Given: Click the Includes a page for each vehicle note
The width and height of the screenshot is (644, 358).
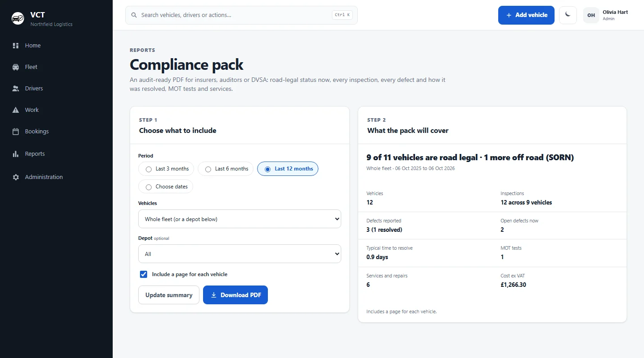Looking at the screenshot, I should (402, 311).
